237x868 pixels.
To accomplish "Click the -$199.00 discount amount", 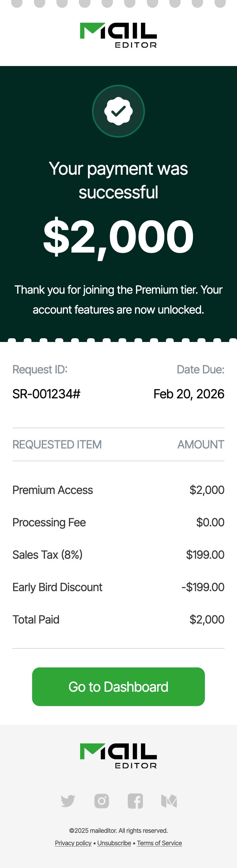I will pos(203,587).
